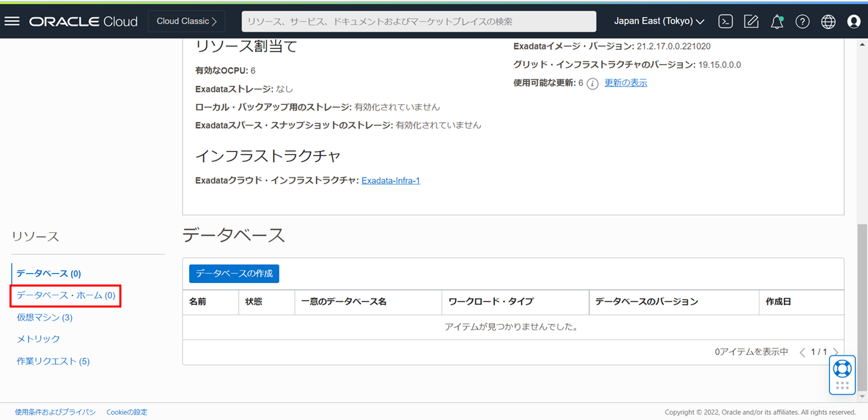The width and height of the screenshot is (868, 420).
Task: Click the 更新の表示 link
Action: point(625,83)
